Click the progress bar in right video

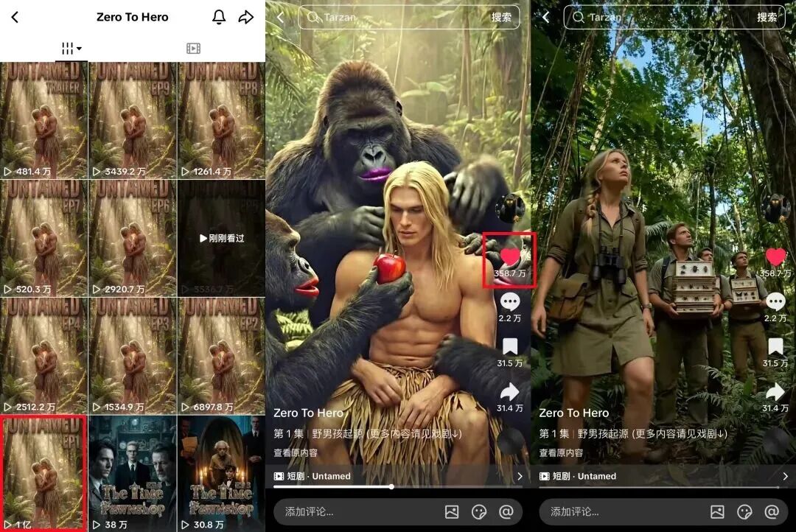coord(659,487)
